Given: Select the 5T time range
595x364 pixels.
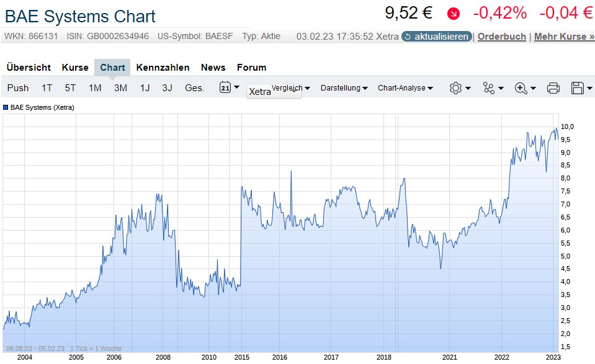Looking at the screenshot, I should pyautogui.click(x=70, y=88).
